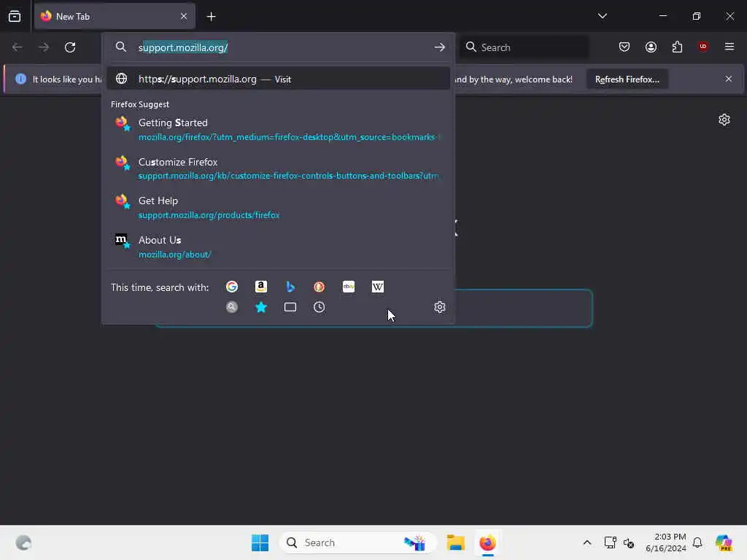Search with the gray magnifier engine icon

tap(232, 307)
